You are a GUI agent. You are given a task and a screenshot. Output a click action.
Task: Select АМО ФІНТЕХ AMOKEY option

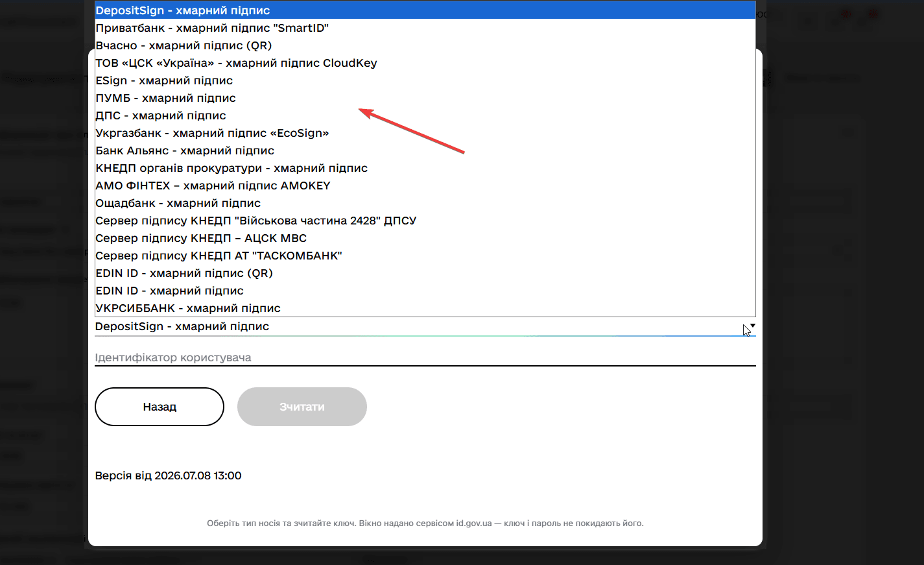point(425,186)
